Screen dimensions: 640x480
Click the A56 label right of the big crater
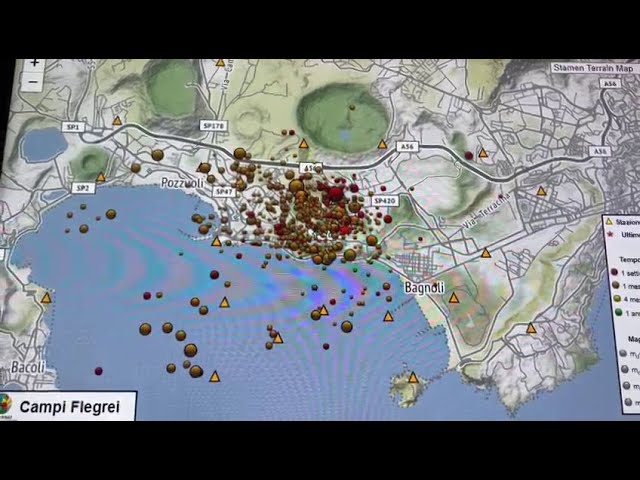pyautogui.click(x=407, y=147)
